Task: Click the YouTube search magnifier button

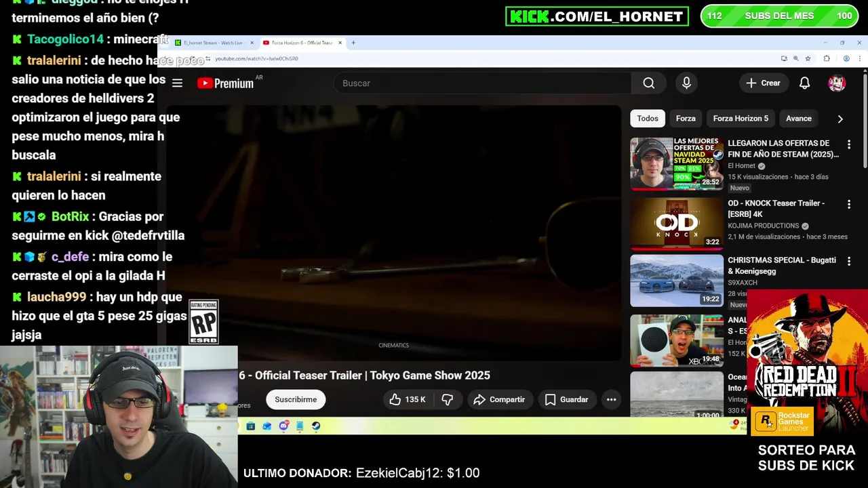Action: (649, 83)
